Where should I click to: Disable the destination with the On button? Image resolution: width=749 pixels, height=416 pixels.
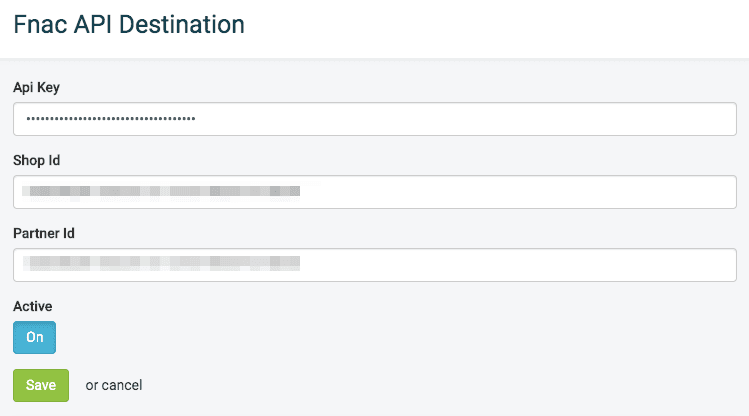point(34,337)
